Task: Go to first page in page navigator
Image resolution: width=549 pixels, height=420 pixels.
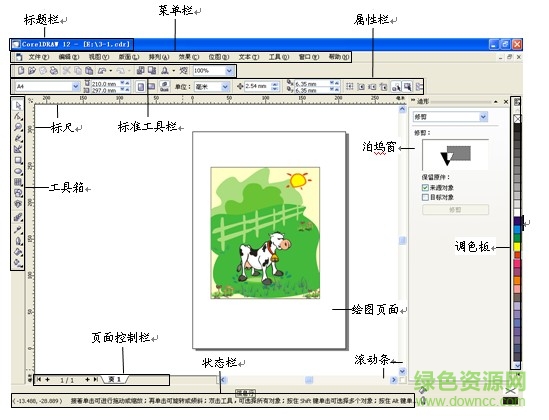Action: coord(39,379)
